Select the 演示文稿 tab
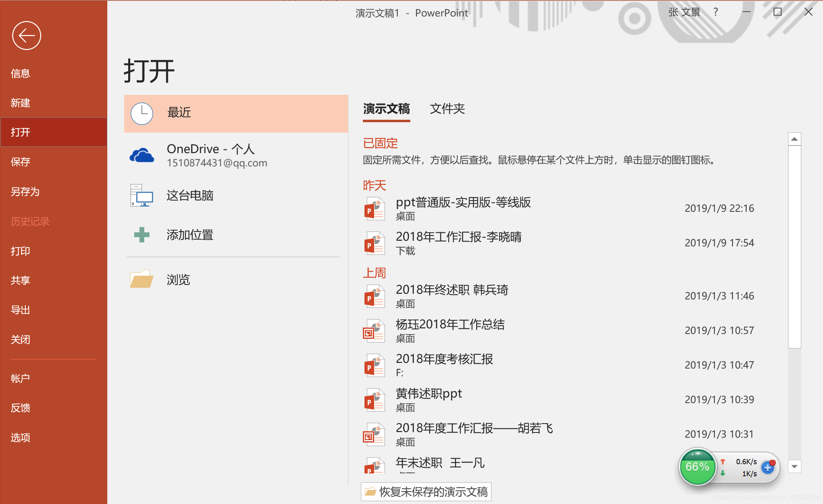Image resolution: width=823 pixels, height=504 pixels. [386, 109]
